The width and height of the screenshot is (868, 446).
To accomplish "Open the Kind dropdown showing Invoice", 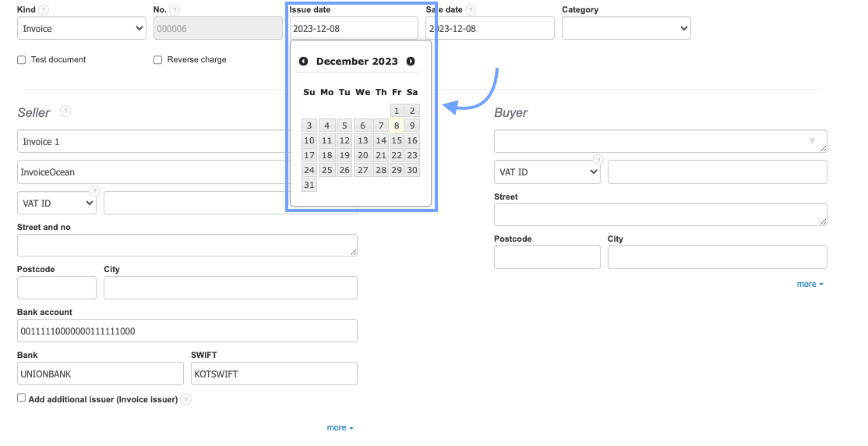I will [81, 28].
